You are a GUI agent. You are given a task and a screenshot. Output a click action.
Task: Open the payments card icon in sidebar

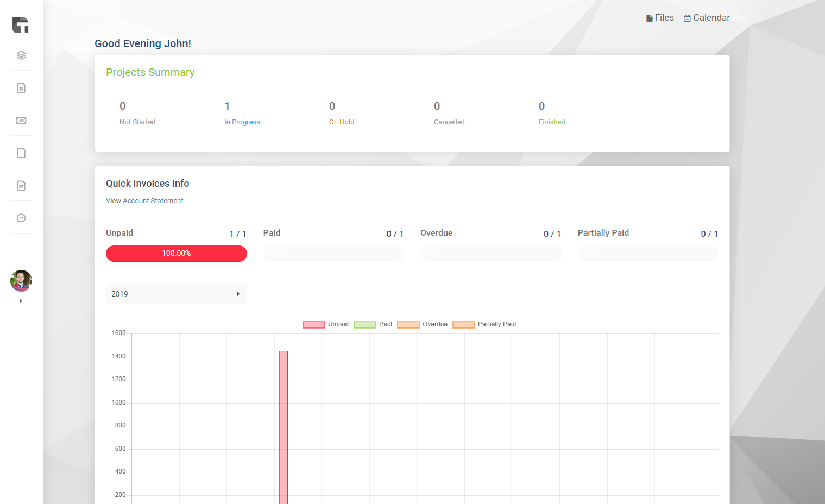pos(21,119)
